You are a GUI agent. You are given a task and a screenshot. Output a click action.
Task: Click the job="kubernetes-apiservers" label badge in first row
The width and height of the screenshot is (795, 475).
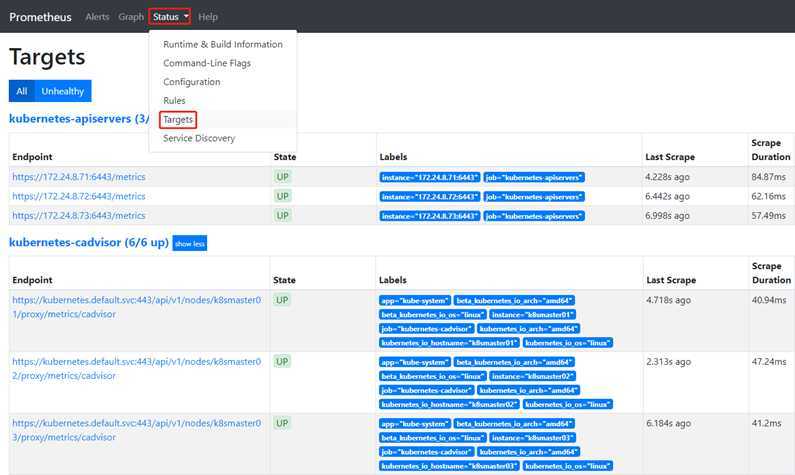(534, 177)
